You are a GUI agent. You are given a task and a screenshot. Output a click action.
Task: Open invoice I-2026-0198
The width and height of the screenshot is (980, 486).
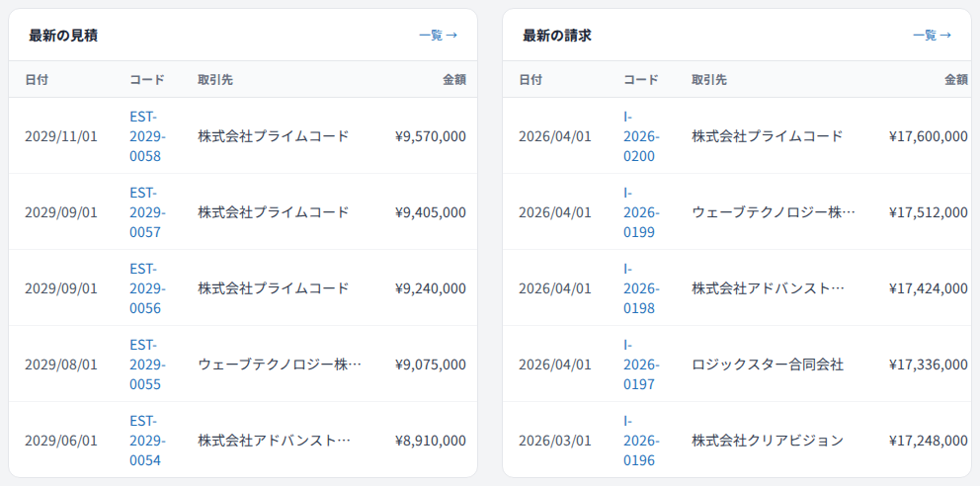point(641,288)
